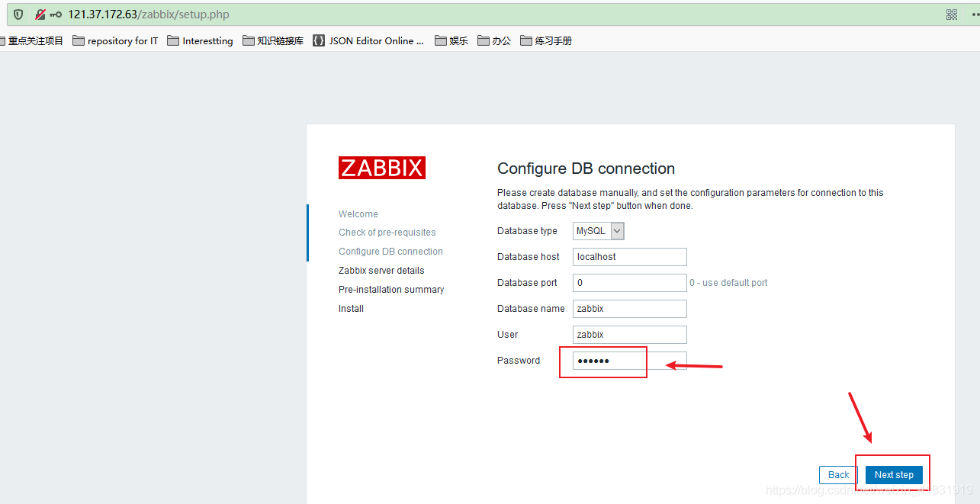980x504 pixels.
Task: Click the Database name field
Action: [x=630, y=309]
